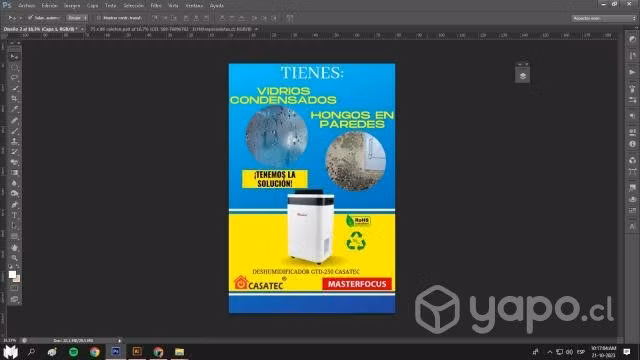
Task: Select the Hand tool
Action: (x=14, y=248)
